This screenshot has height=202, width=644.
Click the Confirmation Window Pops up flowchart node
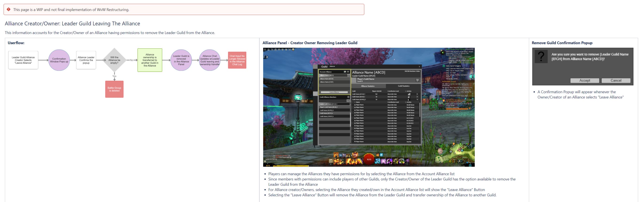59,60
